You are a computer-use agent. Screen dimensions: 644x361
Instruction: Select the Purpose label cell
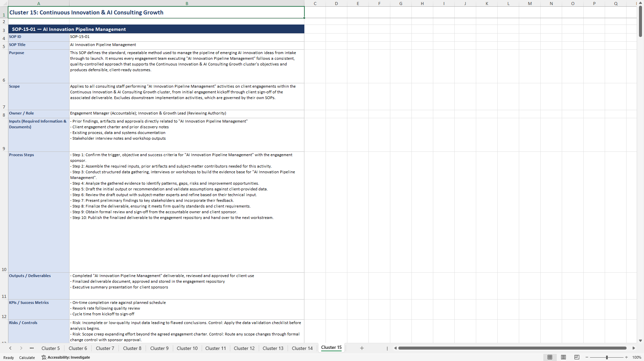tap(39, 66)
